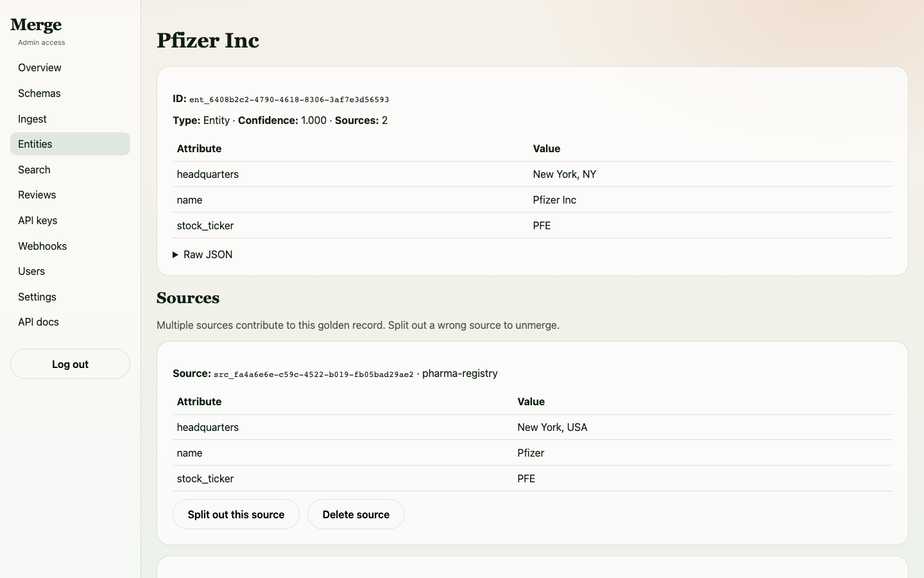Click name attribute in golden record table
Viewport: 924px width, 578px height.
[x=189, y=200]
